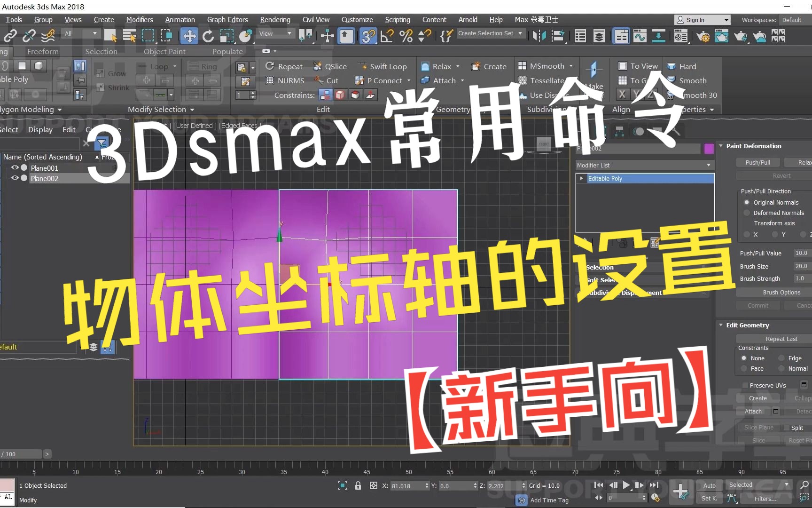The width and height of the screenshot is (812, 508).
Task: Activate the Select and Move tool
Action: [189, 36]
